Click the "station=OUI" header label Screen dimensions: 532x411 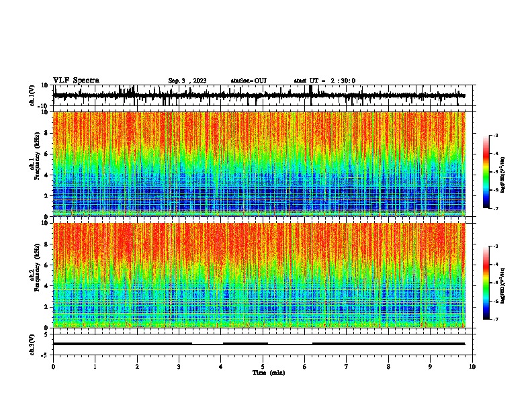point(249,81)
